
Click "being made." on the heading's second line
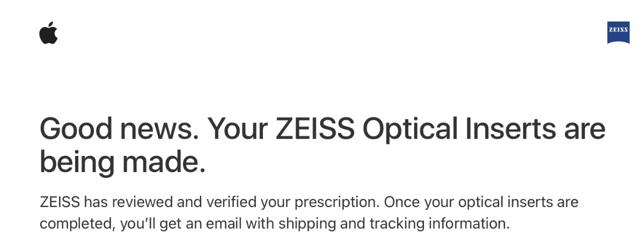[122, 162]
